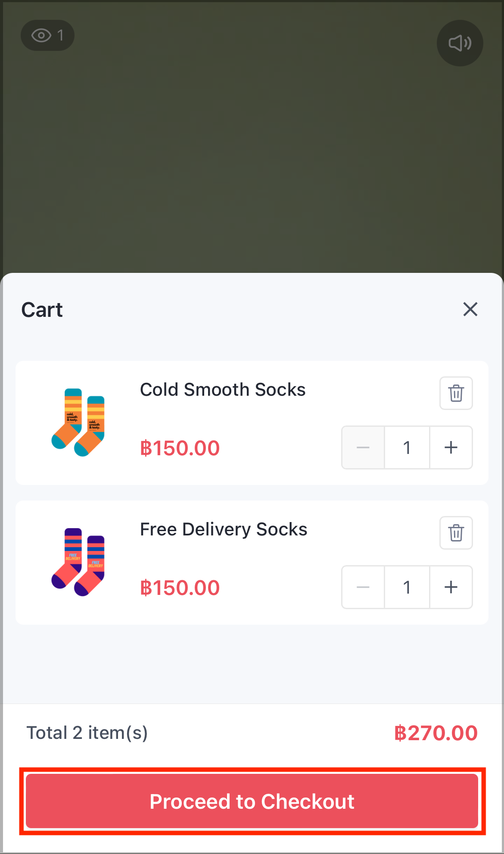This screenshot has width=504, height=854.
Task: Decrease Cold Smooth Socks quantity
Action: (363, 447)
